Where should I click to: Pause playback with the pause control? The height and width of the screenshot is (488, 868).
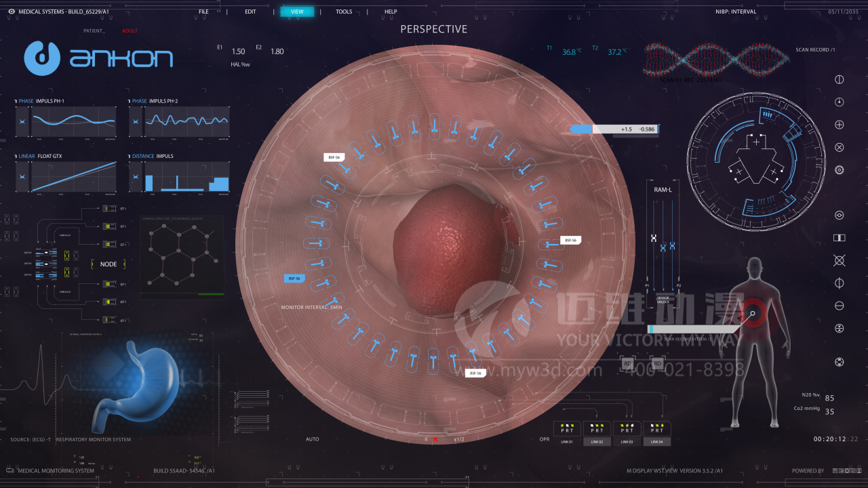426,439
